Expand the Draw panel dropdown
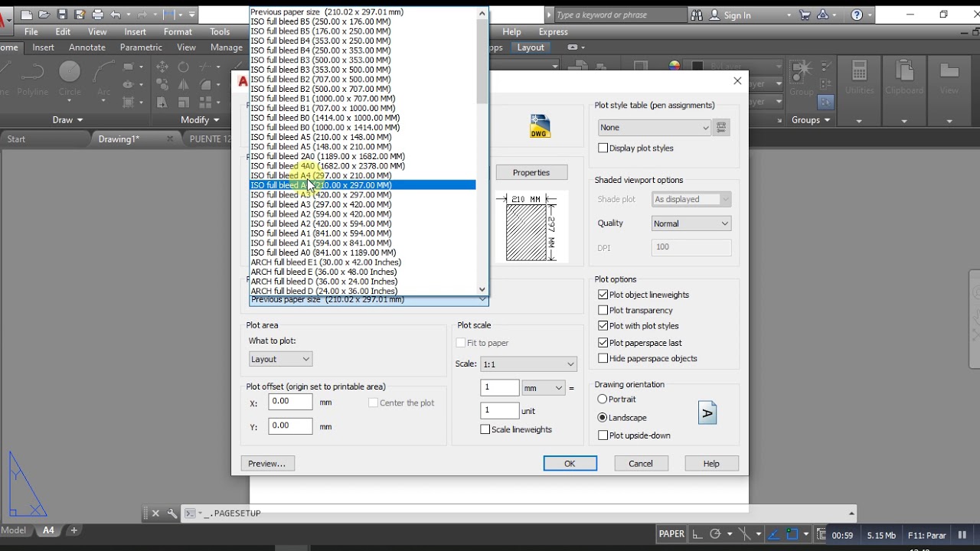This screenshot has height=551, width=980. [x=68, y=120]
